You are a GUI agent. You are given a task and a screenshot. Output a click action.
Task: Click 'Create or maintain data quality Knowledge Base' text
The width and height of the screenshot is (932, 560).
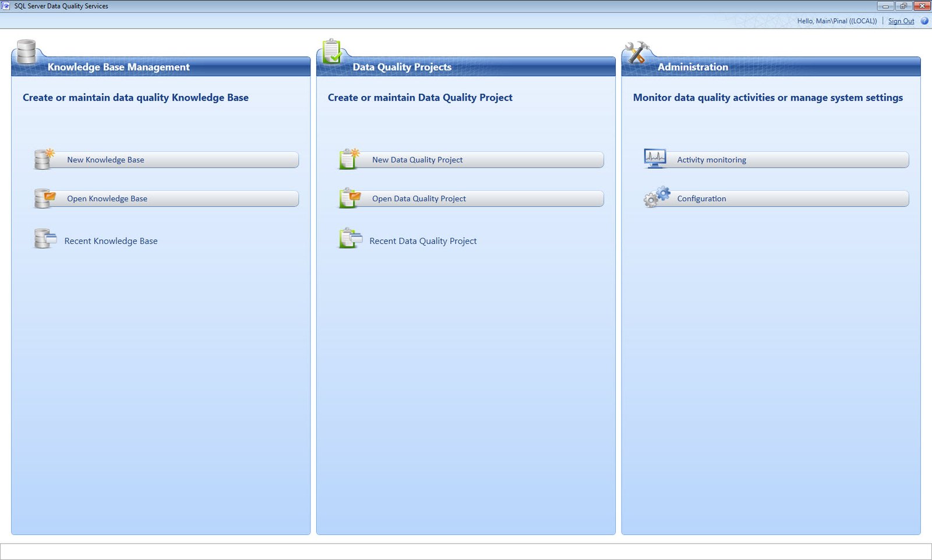tap(136, 98)
